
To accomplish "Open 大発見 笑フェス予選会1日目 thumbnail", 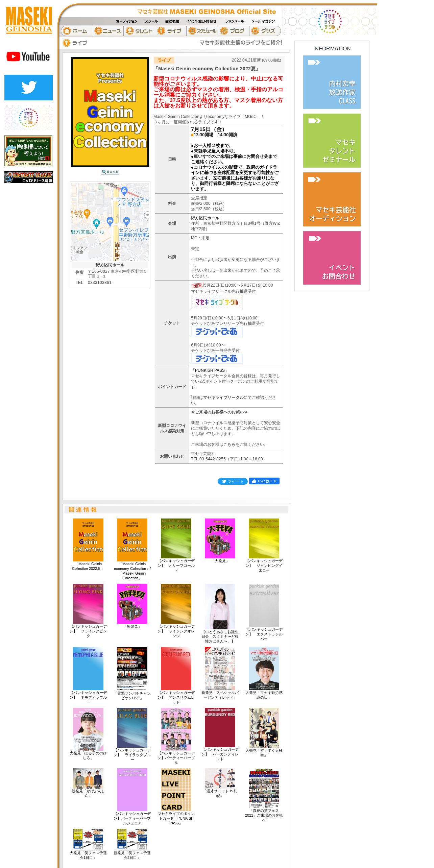I will (x=88, y=840).
